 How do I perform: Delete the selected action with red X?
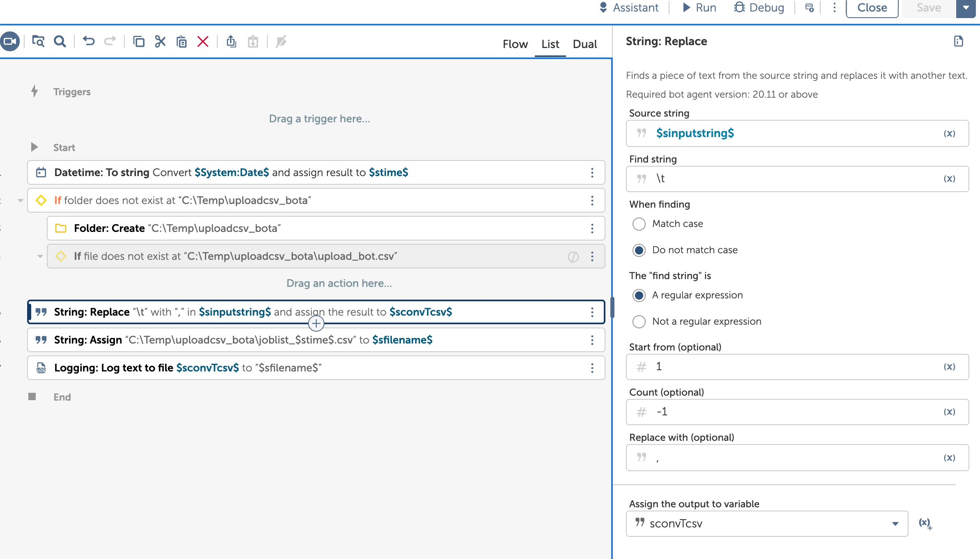203,41
